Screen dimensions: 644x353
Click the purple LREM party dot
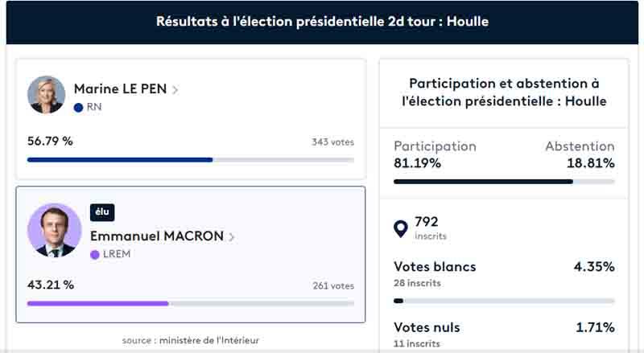tap(94, 254)
